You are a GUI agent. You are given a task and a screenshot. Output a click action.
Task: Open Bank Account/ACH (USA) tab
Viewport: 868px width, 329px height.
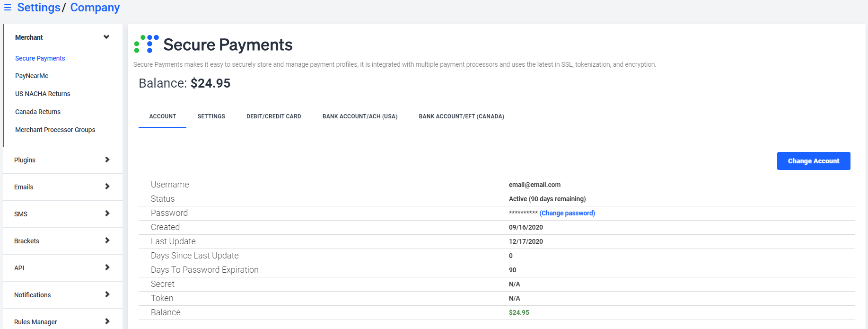[x=360, y=116]
